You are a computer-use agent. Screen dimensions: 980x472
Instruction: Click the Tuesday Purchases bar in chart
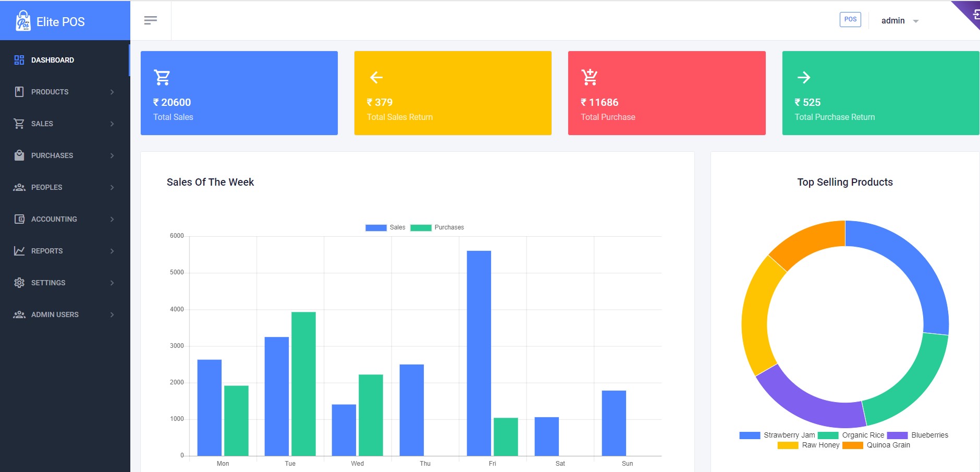(x=303, y=384)
